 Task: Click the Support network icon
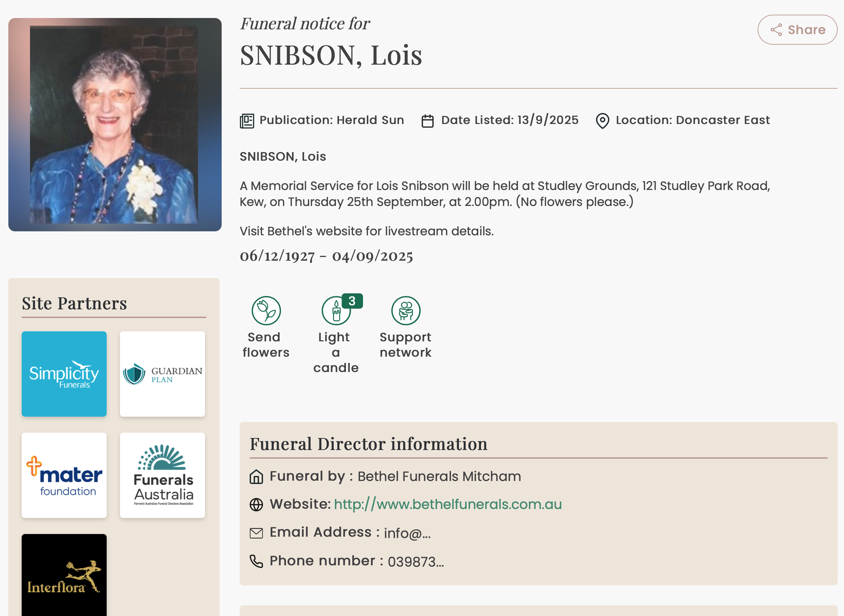coord(406,310)
